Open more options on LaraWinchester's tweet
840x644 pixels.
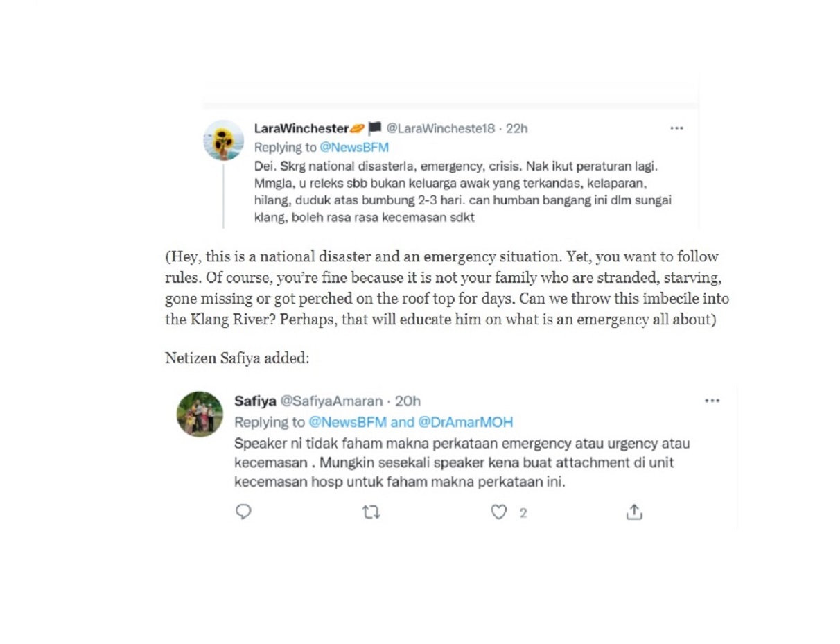[677, 128]
